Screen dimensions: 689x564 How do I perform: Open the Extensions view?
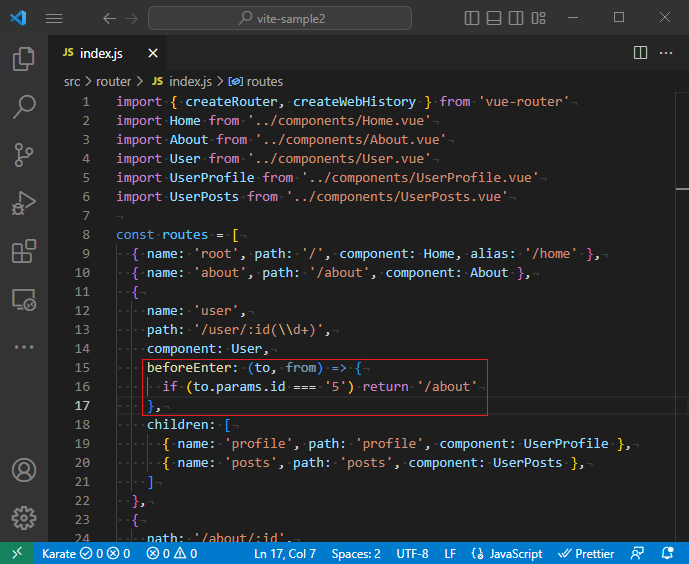tap(24, 251)
